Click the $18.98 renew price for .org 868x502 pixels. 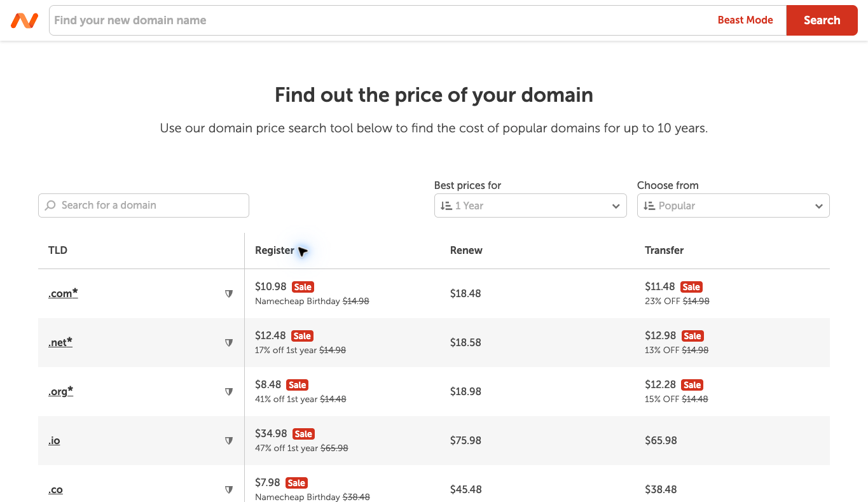coord(465,391)
